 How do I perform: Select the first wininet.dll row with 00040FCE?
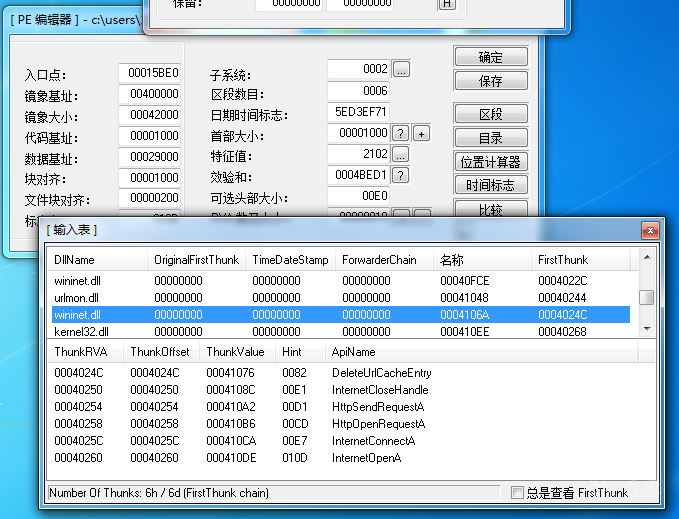(341, 281)
